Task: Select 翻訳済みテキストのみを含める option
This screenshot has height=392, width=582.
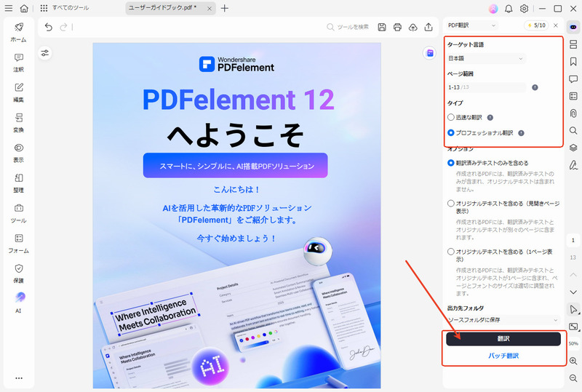Action: click(x=450, y=163)
